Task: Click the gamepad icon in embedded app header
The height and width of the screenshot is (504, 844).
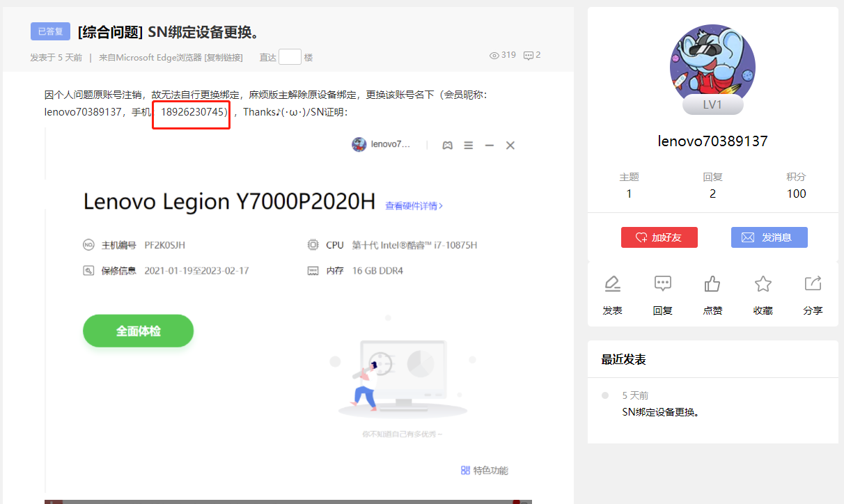Action: [448, 145]
